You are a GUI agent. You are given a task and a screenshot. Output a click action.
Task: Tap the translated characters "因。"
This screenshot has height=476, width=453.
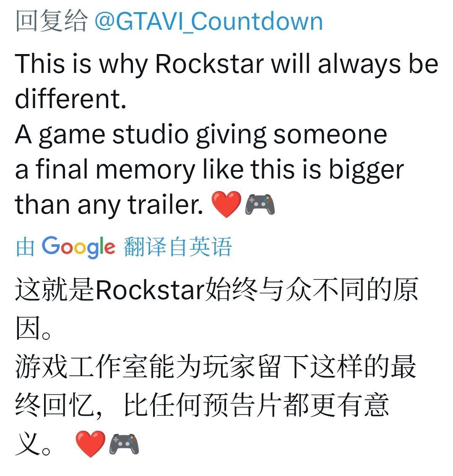[x=33, y=329]
